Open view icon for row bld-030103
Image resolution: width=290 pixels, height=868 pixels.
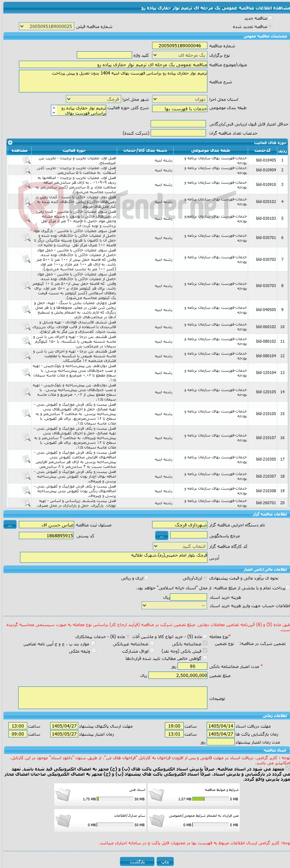point(26,218)
